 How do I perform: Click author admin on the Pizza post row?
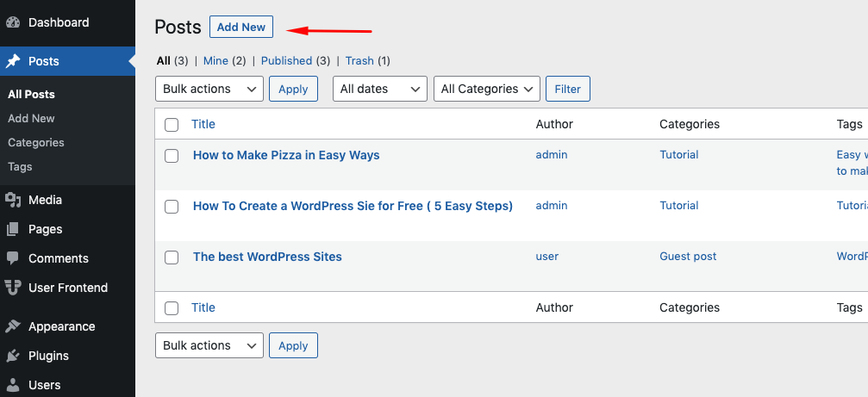click(x=552, y=155)
